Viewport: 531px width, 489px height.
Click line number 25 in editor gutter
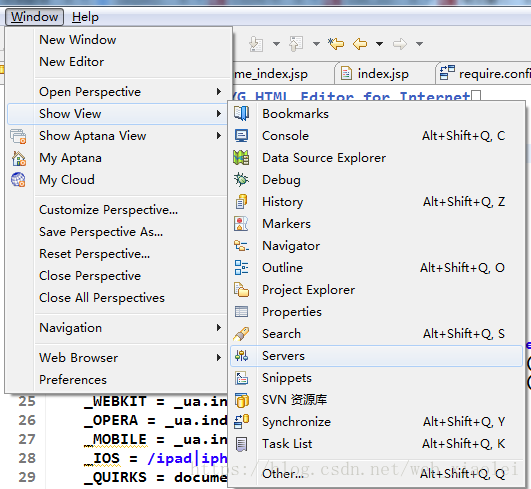point(27,401)
